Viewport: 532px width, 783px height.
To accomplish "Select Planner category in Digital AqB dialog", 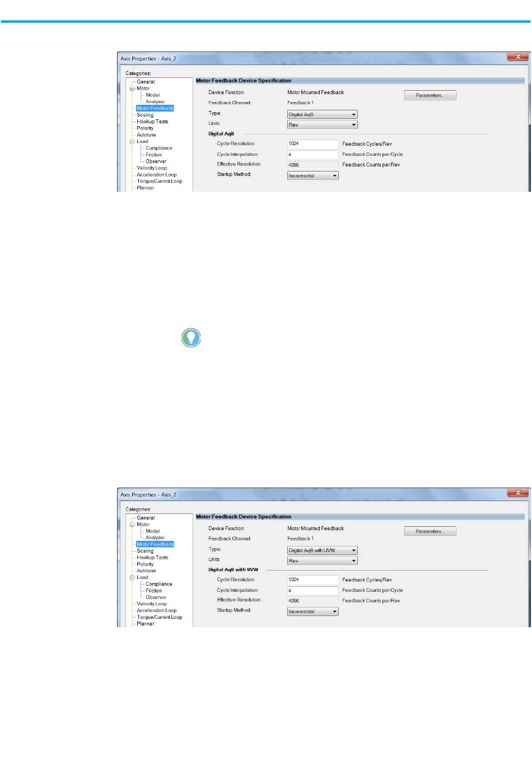I will pyautogui.click(x=145, y=188).
